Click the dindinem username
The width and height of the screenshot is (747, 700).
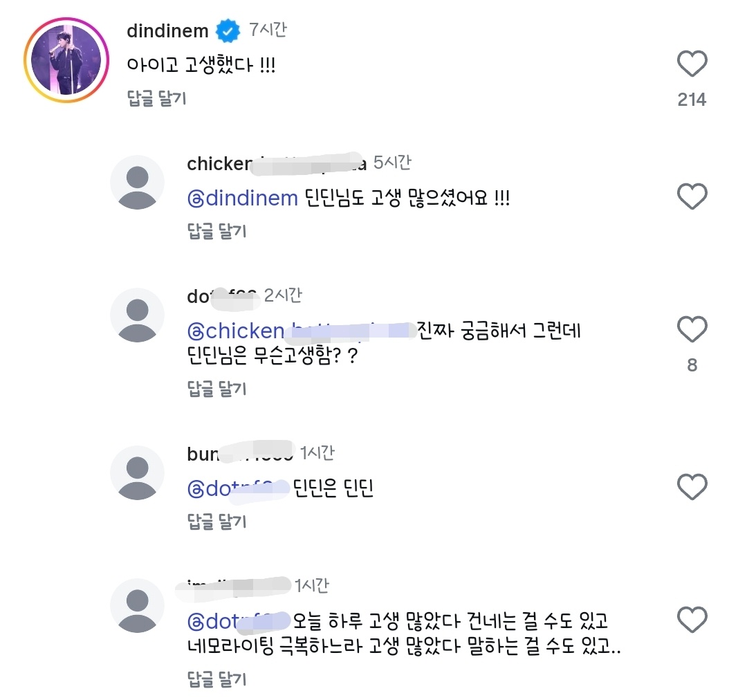[167, 31]
